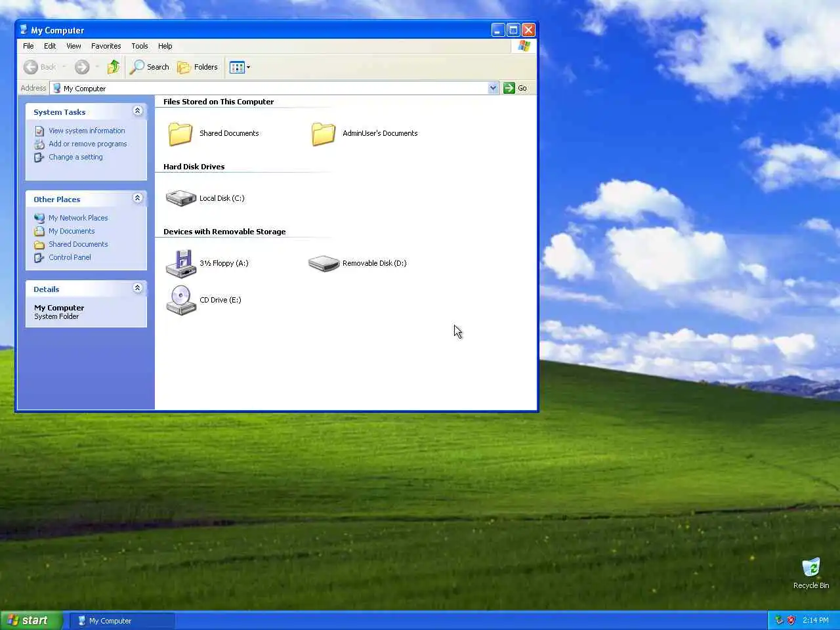Screen dimensions: 840x630
Task: Click the Change a setting icon
Action: click(x=39, y=157)
